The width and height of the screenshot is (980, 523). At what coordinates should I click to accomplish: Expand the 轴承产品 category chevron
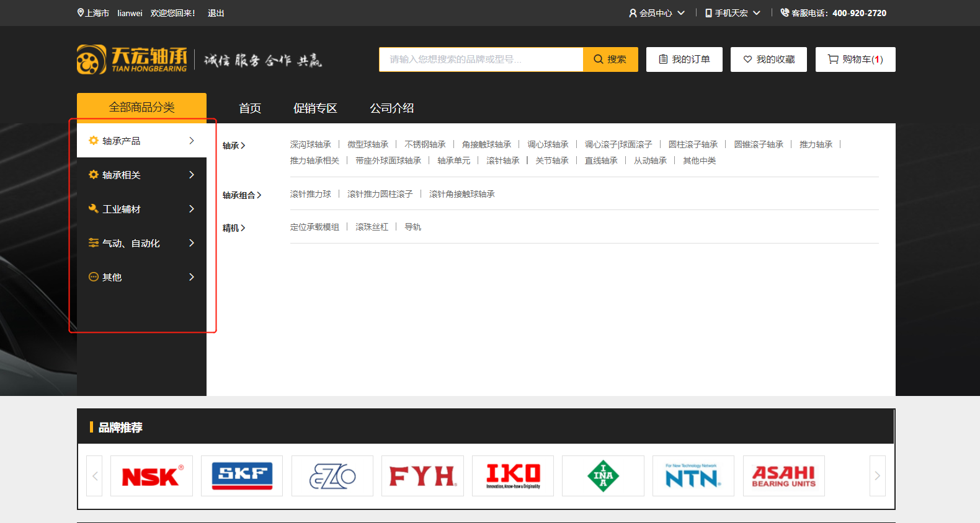192,141
